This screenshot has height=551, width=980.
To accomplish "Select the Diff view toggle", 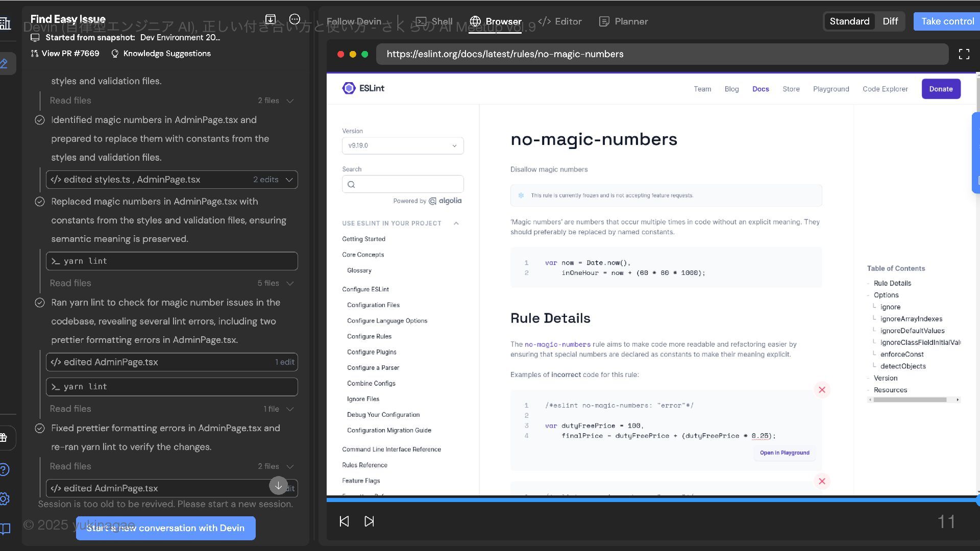I will click(x=890, y=21).
